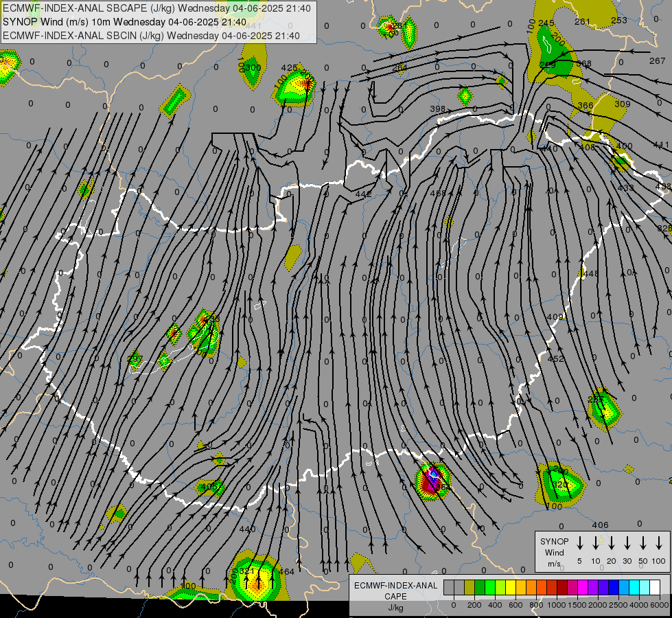This screenshot has width=672, height=618.
Task: Click the wind arrow above the 30 label
Action: [x=627, y=543]
